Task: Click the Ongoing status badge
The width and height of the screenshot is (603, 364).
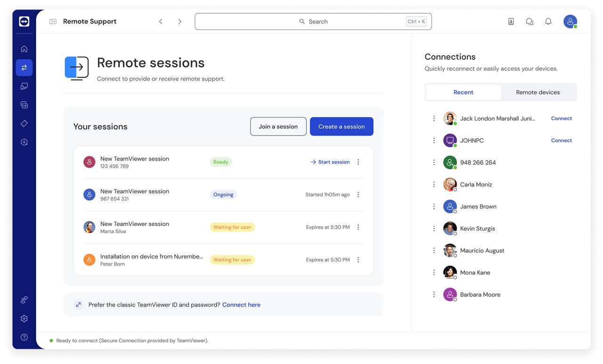Action: tap(223, 194)
